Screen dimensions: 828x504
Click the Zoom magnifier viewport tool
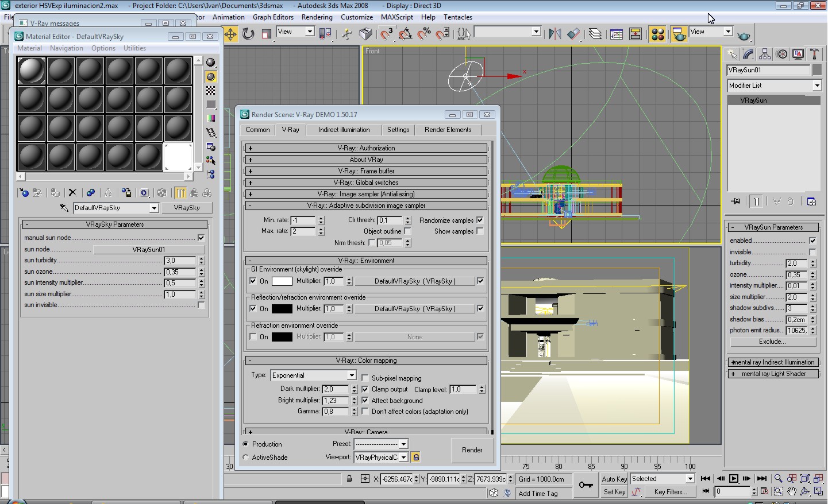(x=778, y=479)
